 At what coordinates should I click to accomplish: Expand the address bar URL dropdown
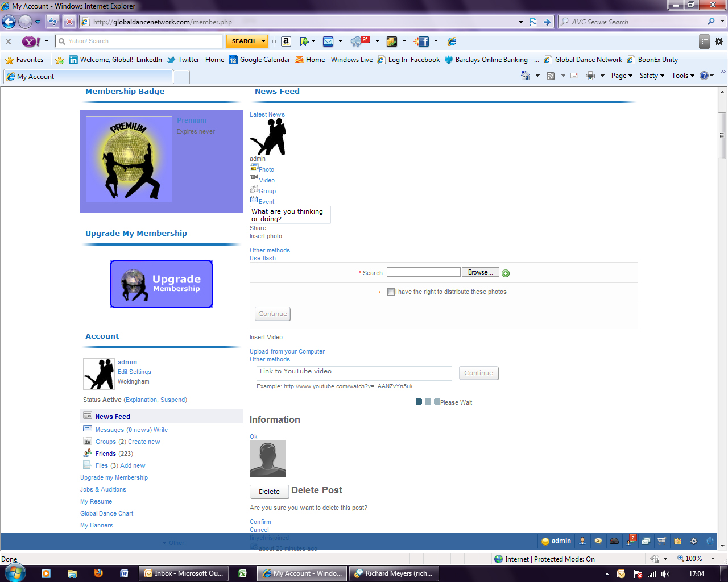pos(521,22)
